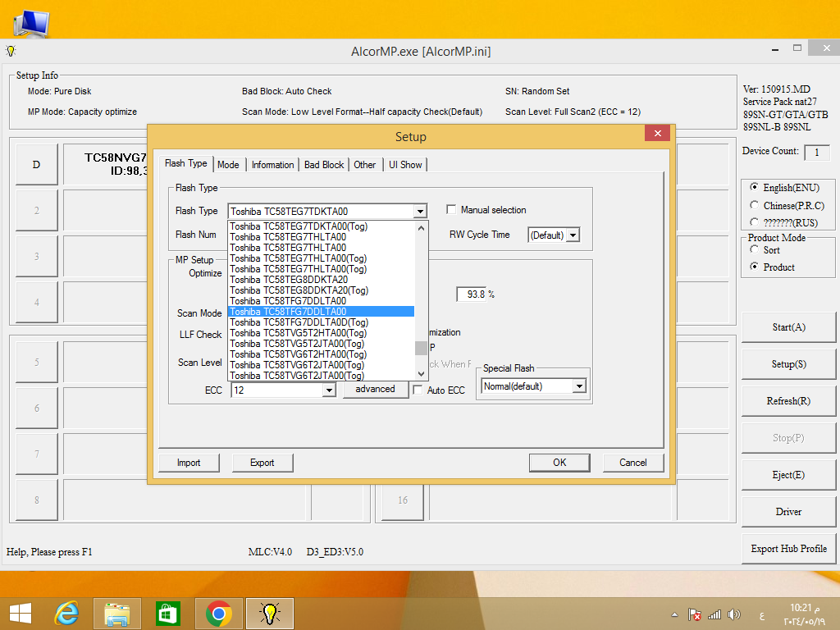Toggle the Auto ECC checkbox
This screenshot has width=840, height=630.
(418, 390)
